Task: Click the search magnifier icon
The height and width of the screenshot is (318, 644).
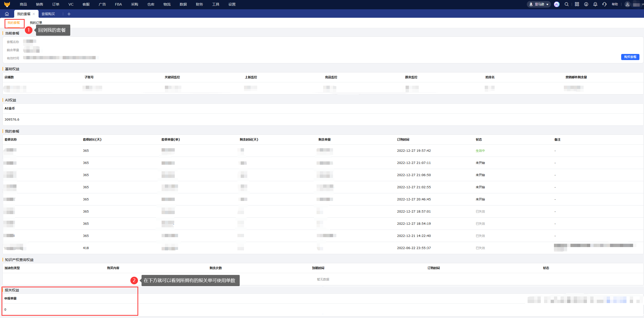Action: coord(567,4)
